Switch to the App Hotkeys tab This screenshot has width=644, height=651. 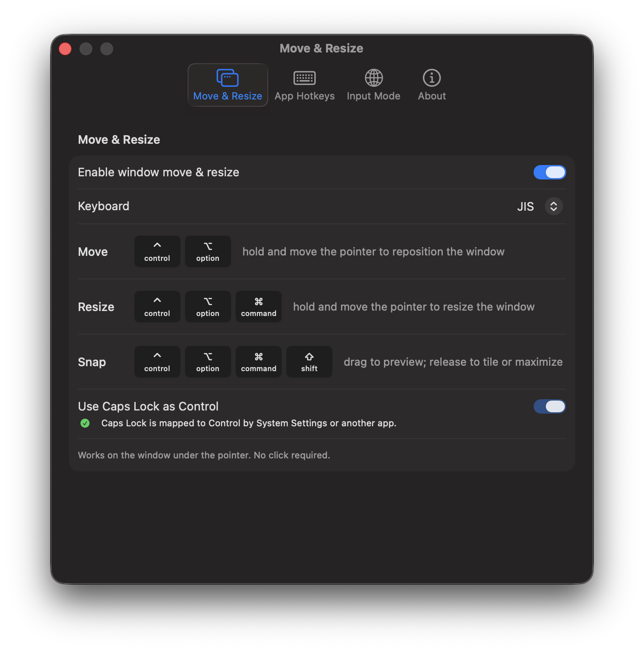[x=304, y=85]
